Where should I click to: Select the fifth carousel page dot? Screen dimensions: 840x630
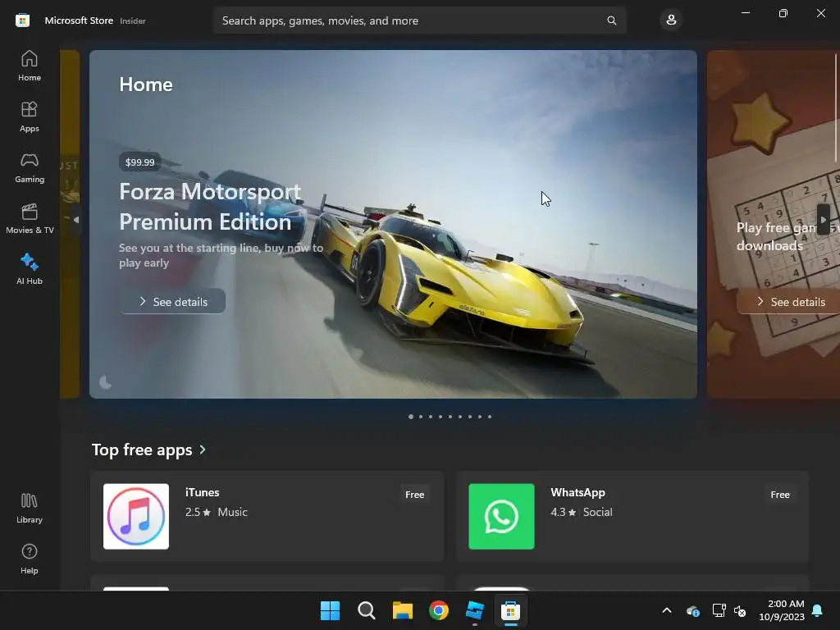pyautogui.click(x=450, y=416)
